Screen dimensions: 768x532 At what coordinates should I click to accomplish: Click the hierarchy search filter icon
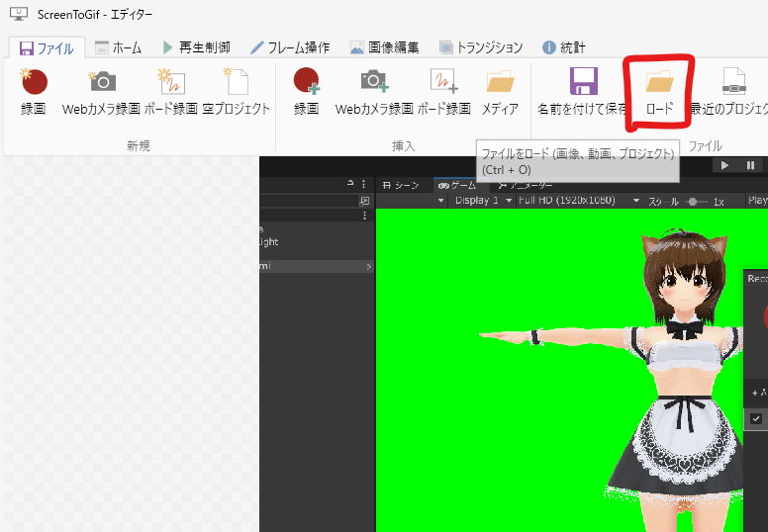point(364,201)
